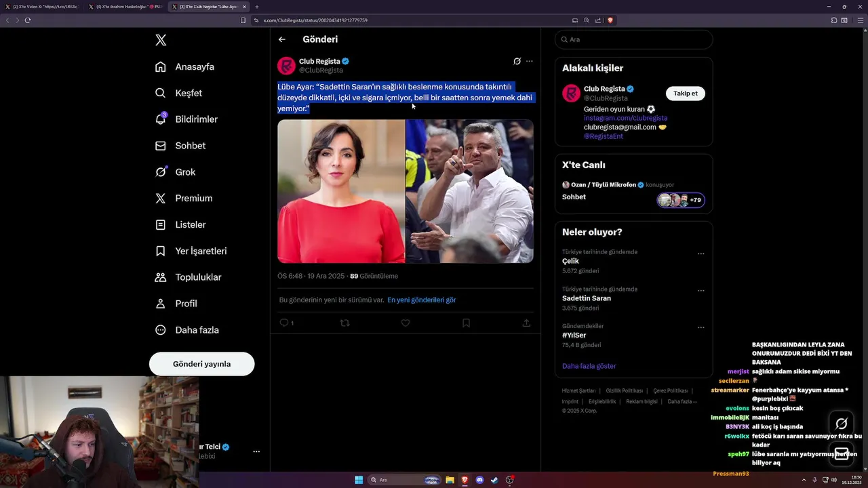This screenshot has height=488, width=868.
Task: Click Brave Shields icon
Action: coord(610,20)
